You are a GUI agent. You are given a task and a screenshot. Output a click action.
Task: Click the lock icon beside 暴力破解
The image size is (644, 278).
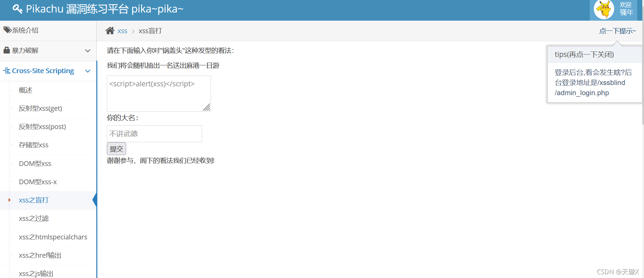[x=7, y=50]
